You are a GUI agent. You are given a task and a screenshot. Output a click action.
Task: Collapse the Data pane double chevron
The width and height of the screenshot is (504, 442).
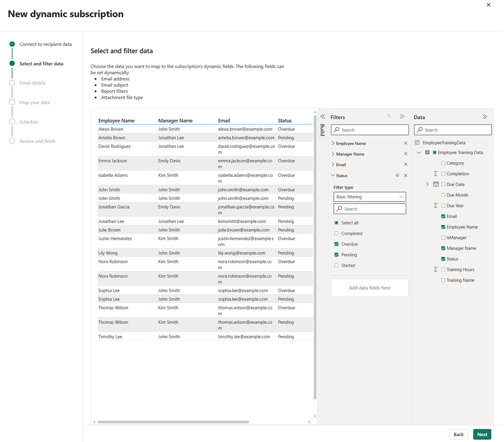pos(484,116)
